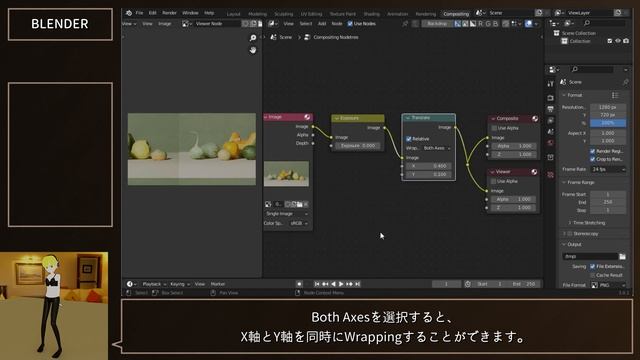Click the preview sphere icon on Composite node
The image size is (640, 360).
coord(535,119)
